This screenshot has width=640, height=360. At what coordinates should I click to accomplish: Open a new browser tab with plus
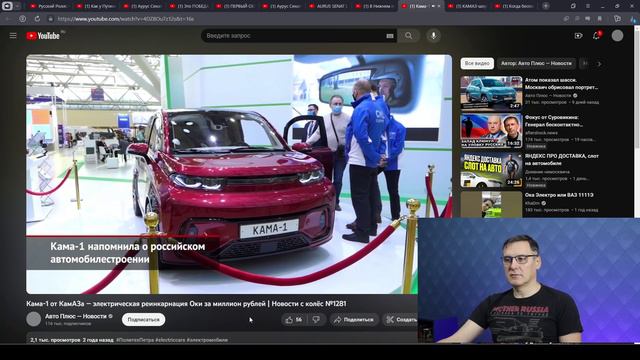546,6
